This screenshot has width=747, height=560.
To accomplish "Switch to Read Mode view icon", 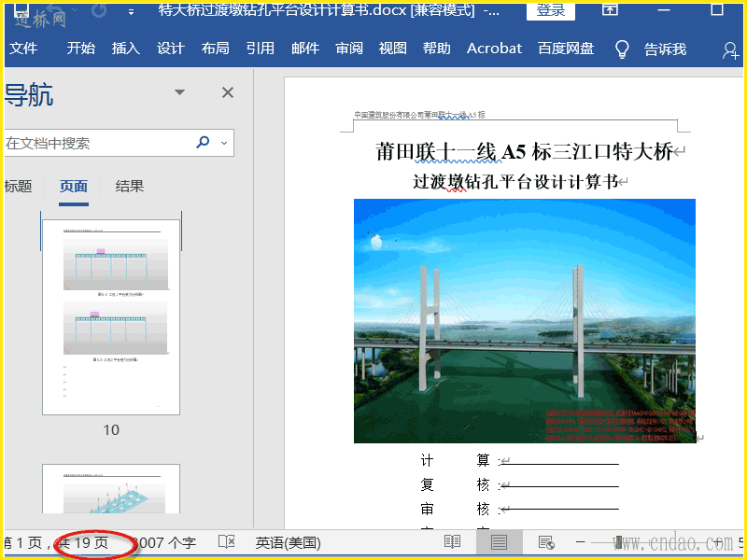I will click(452, 542).
